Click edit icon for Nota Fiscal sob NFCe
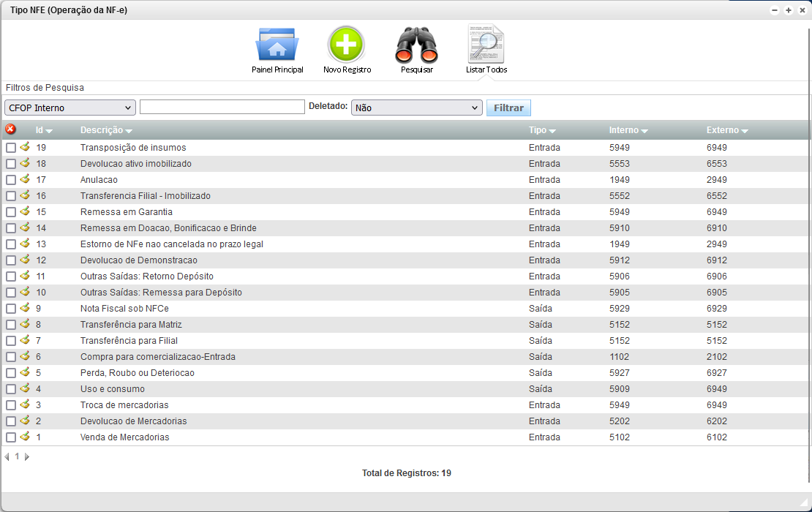Screen dimensions: 812x512 coord(25,308)
